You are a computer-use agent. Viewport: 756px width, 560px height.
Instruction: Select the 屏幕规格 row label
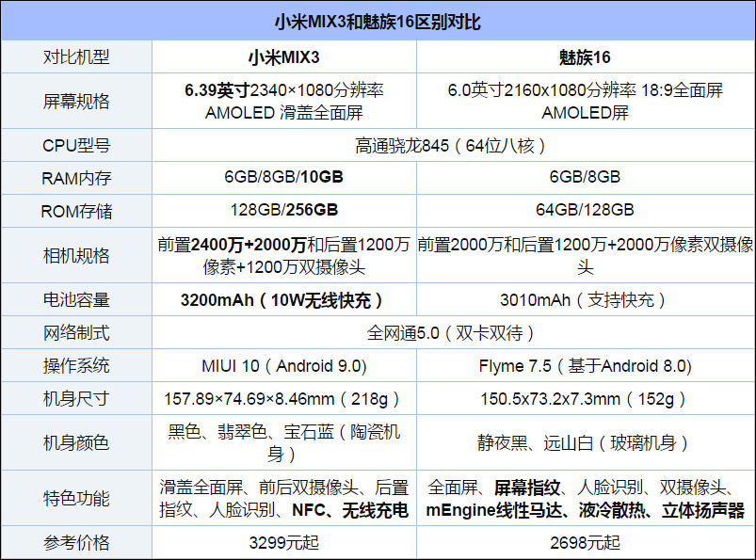coord(76,102)
